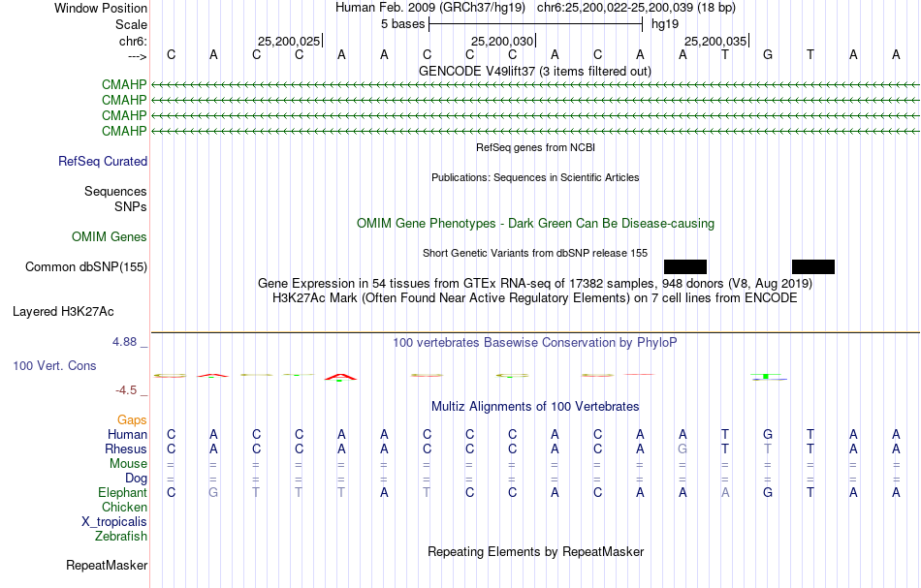921x588 pixels.
Task: Click the ---> sequence direction arrow label
Action: [x=137, y=56]
